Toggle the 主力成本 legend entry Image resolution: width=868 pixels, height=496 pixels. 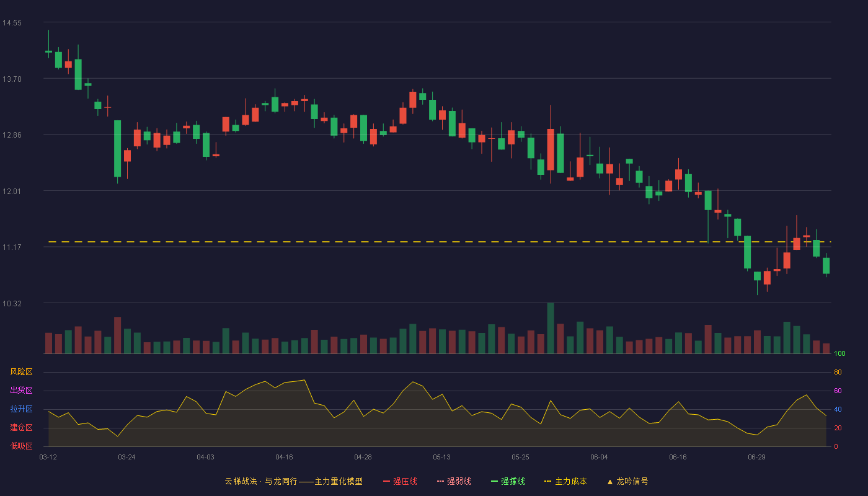coord(565,481)
